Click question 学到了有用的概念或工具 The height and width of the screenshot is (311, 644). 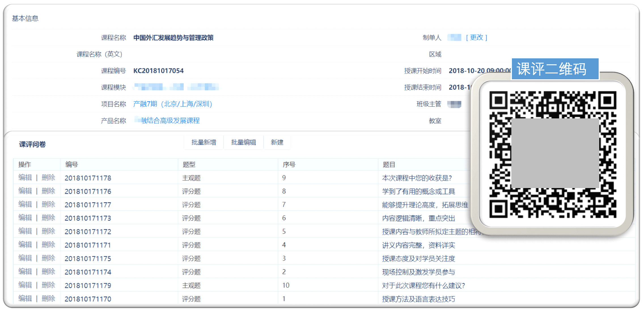419,191
